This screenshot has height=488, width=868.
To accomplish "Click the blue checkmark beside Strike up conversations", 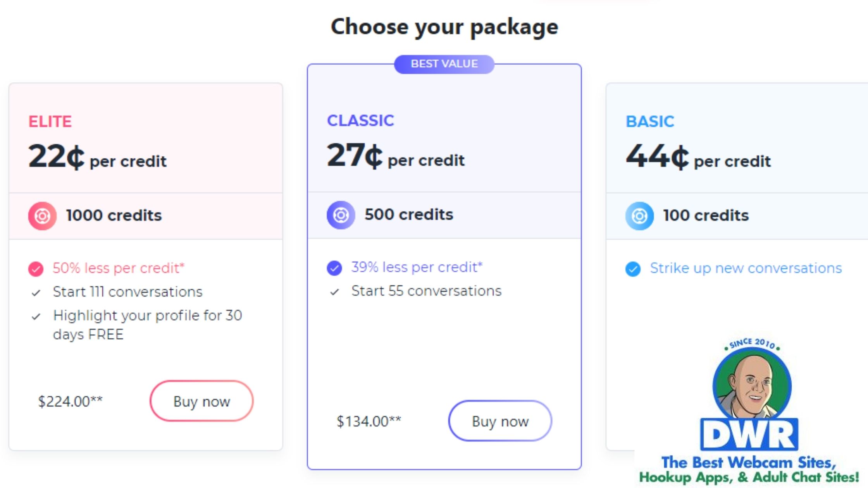I will (x=633, y=269).
